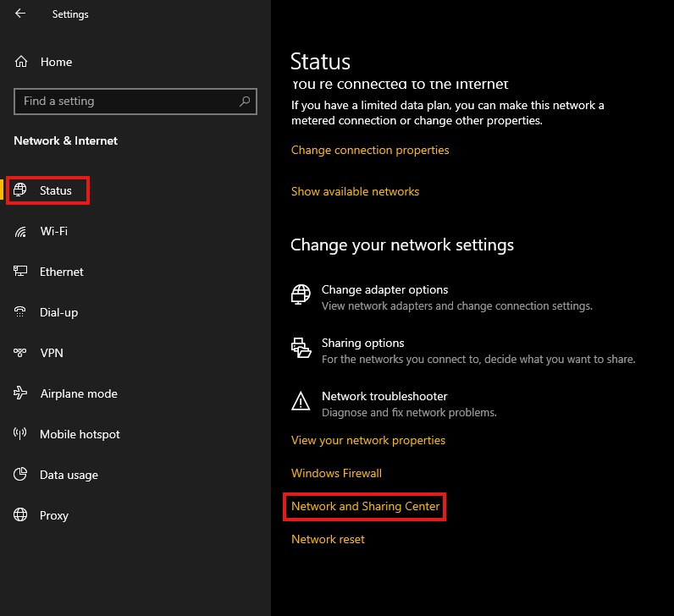The height and width of the screenshot is (616, 674).
Task: Click 'Diagnose and fix network problems' text
Action: coord(409,413)
